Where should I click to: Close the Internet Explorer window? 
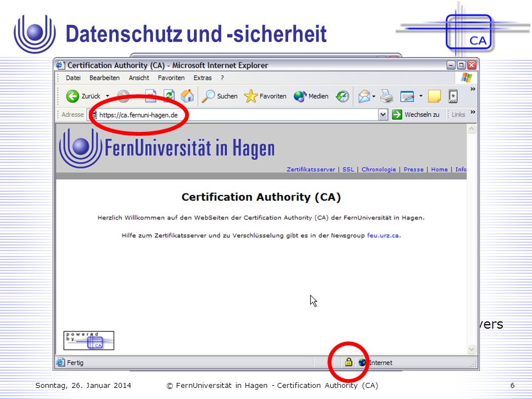472,65
